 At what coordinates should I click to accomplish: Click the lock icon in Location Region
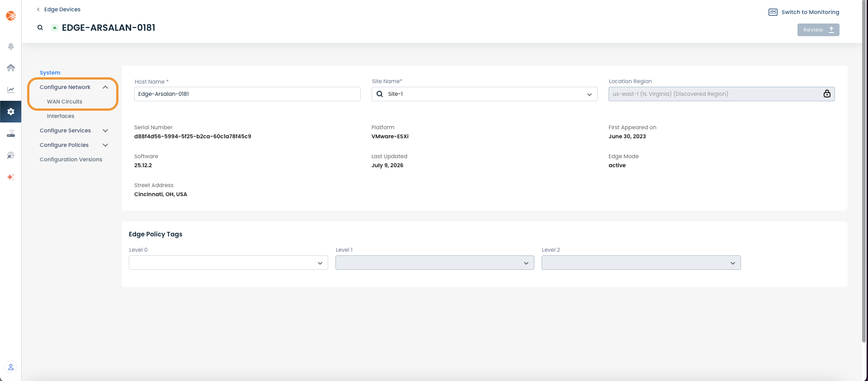827,94
